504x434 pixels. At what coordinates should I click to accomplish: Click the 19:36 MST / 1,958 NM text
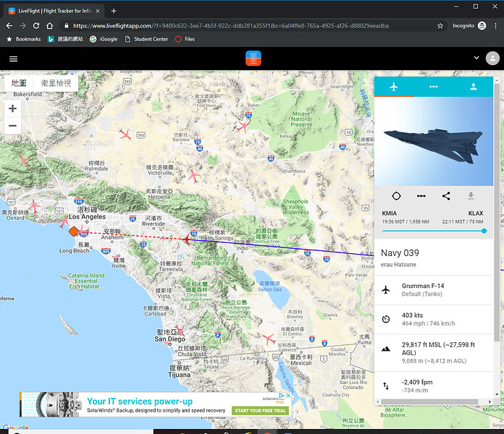(x=406, y=222)
